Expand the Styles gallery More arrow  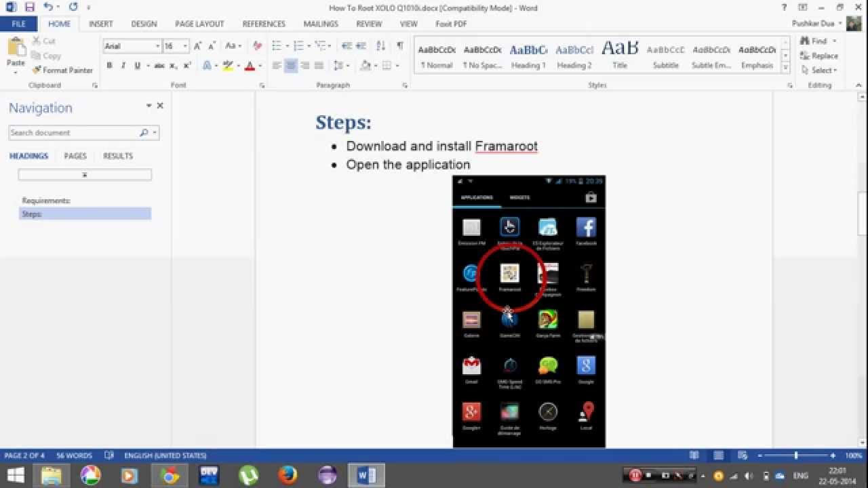coord(786,68)
